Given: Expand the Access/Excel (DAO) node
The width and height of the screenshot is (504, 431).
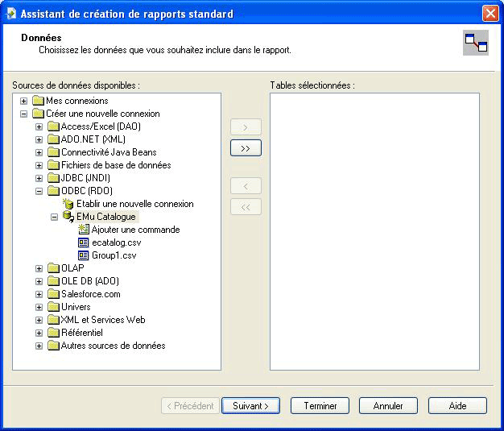Looking at the screenshot, I should point(39,126).
